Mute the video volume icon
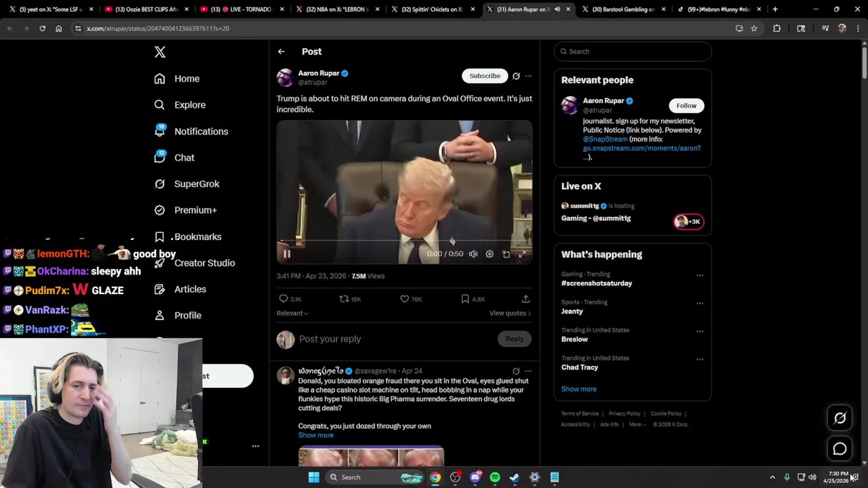 coord(473,254)
